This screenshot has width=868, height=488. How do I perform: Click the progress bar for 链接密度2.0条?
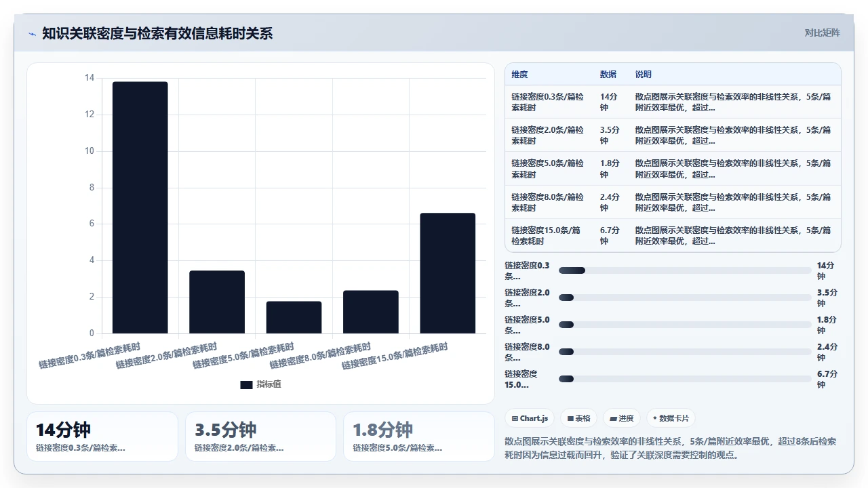coord(685,298)
